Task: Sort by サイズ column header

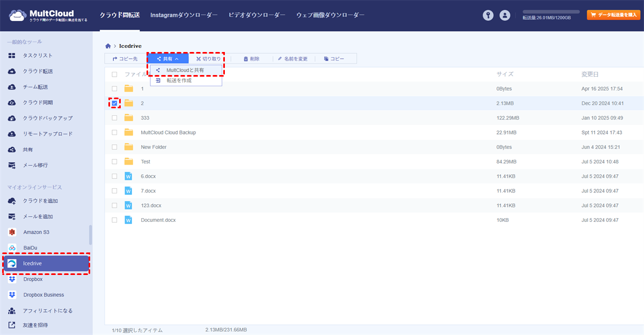Action: (504, 75)
